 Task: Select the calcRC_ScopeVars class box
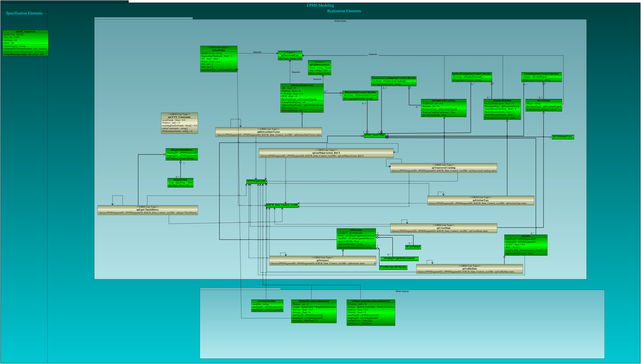click(x=26, y=43)
